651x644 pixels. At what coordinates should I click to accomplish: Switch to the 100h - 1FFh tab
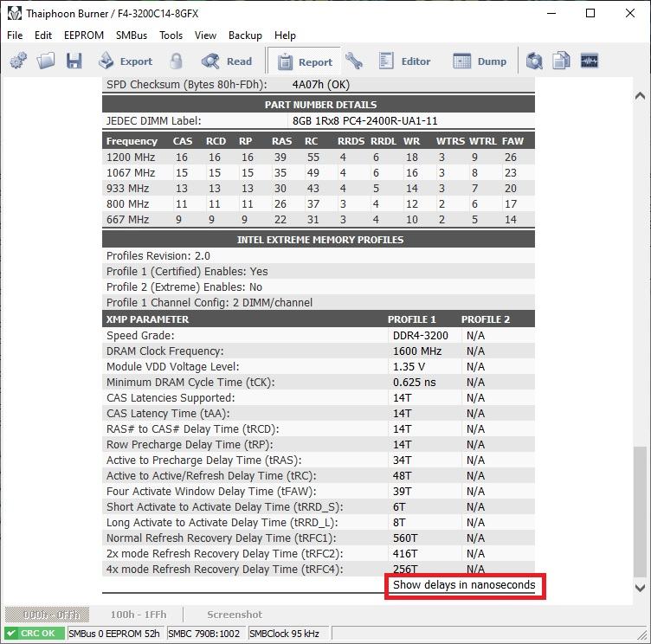coord(139,615)
